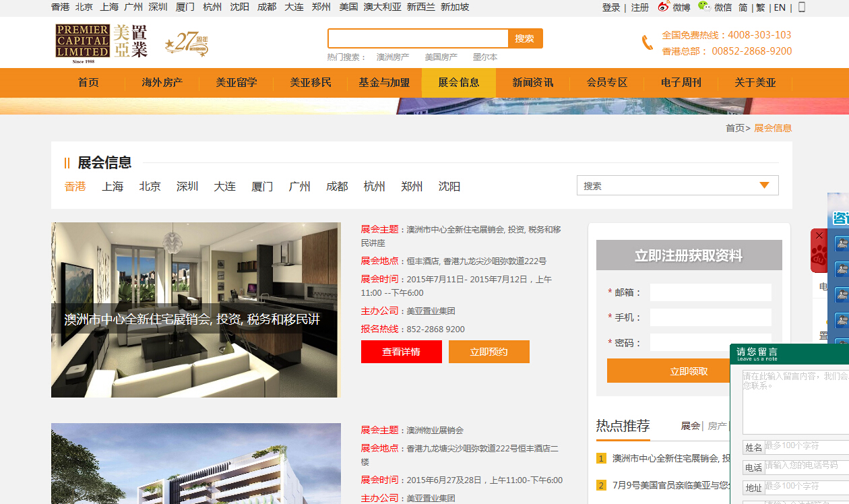Click 首页 in the breadcrumb
The width and height of the screenshot is (849, 504).
tap(735, 128)
